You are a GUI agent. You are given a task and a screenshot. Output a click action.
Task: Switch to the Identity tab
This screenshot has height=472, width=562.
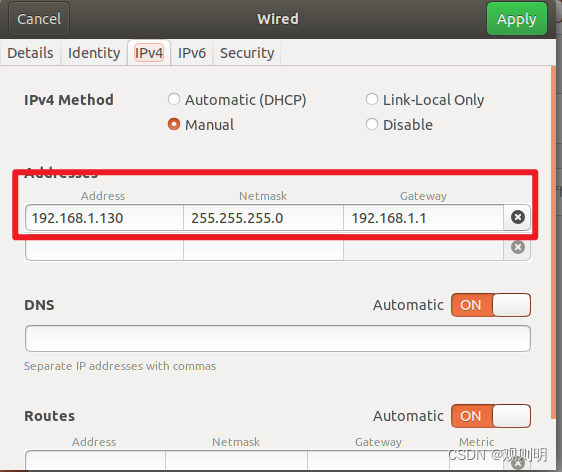click(x=94, y=53)
